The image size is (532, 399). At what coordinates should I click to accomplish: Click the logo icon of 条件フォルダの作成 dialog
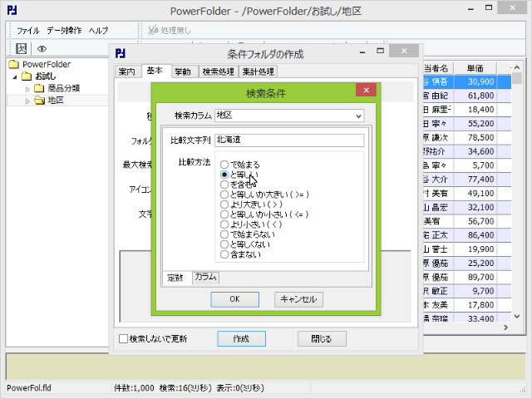pyautogui.click(x=121, y=53)
